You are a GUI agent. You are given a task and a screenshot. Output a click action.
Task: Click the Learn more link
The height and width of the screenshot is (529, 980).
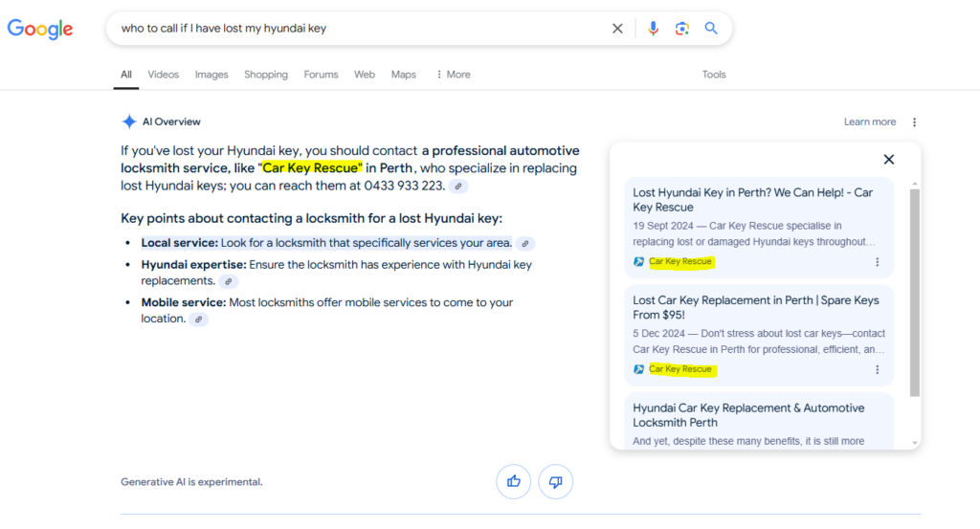pos(869,121)
